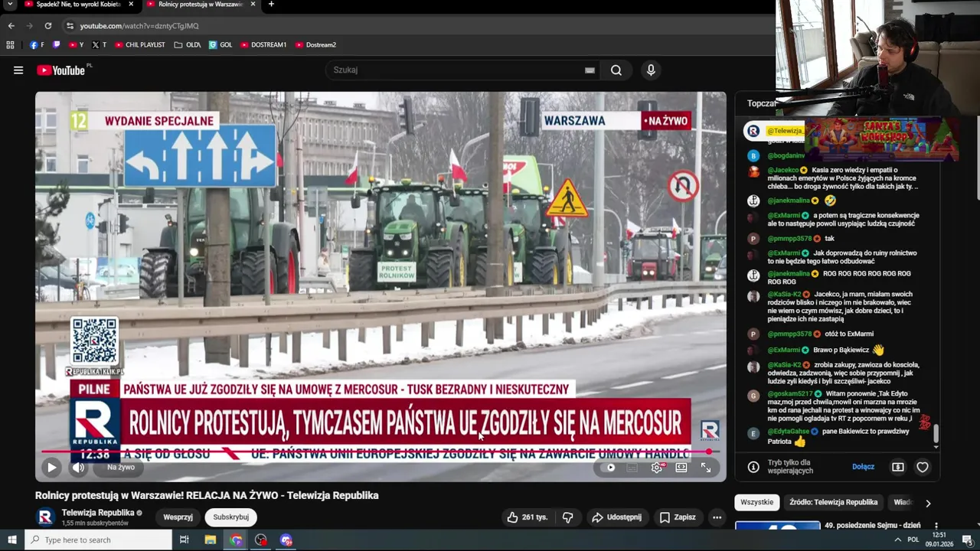
Task: Support channel with Wesprzyj button
Action: pyautogui.click(x=178, y=517)
